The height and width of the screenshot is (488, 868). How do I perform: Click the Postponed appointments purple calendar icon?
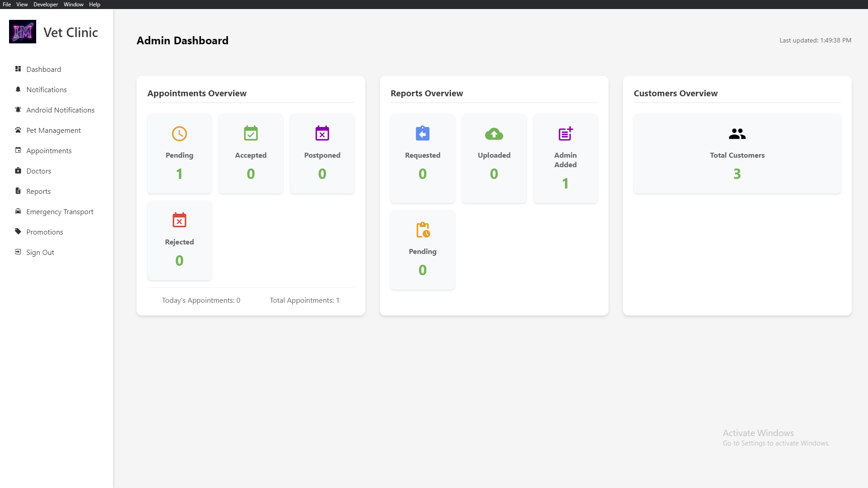tap(322, 134)
